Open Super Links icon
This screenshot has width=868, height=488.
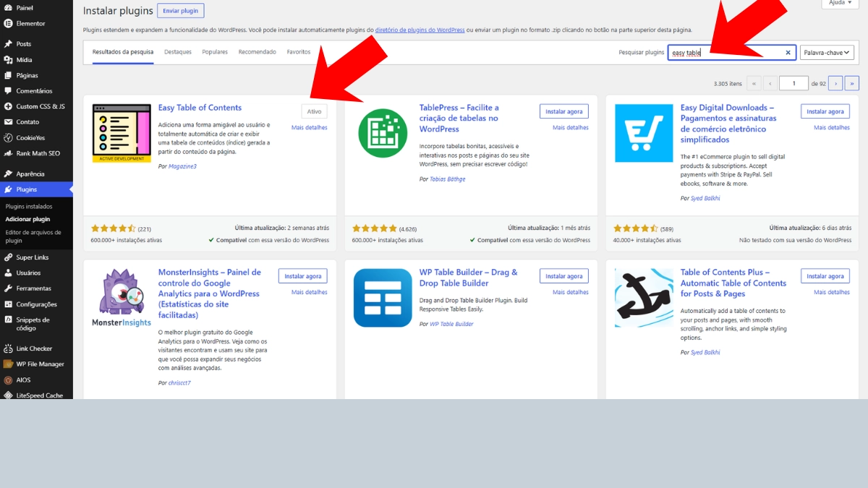click(x=8, y=257)
